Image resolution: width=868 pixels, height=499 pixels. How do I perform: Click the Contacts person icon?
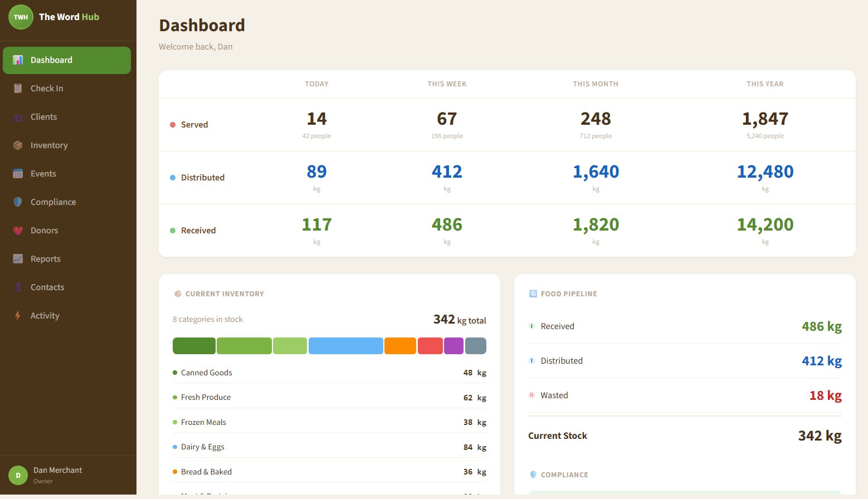[x=18, y=287]
